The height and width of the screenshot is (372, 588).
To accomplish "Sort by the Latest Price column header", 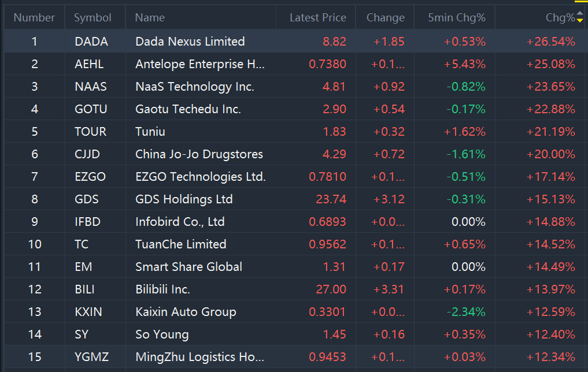I will pos(317,18).
